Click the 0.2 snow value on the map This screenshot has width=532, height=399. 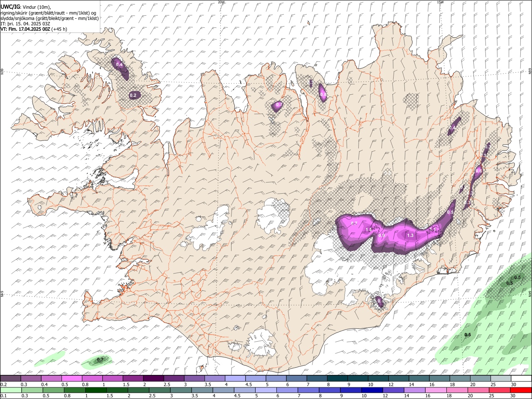tap(133, 96)
